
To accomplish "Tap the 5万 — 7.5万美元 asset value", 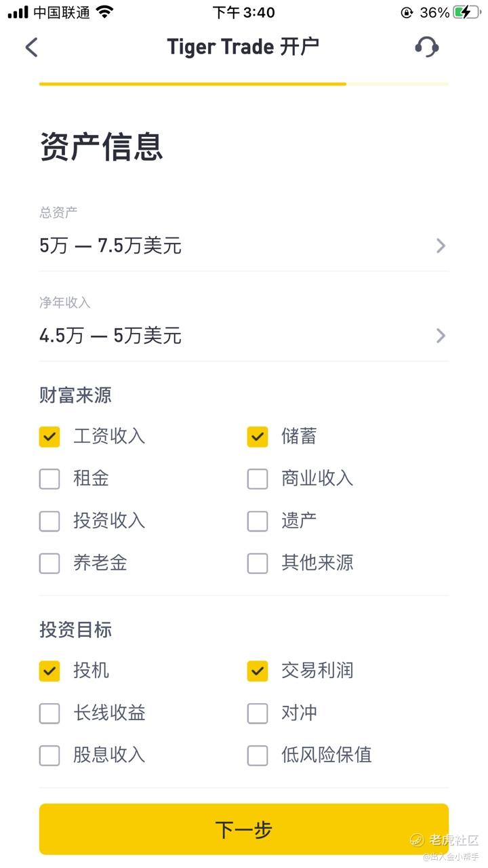I will click(110, 245).
